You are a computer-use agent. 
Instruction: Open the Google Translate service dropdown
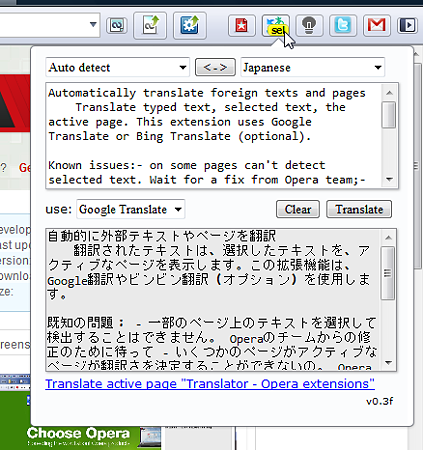tap(131, 209)
